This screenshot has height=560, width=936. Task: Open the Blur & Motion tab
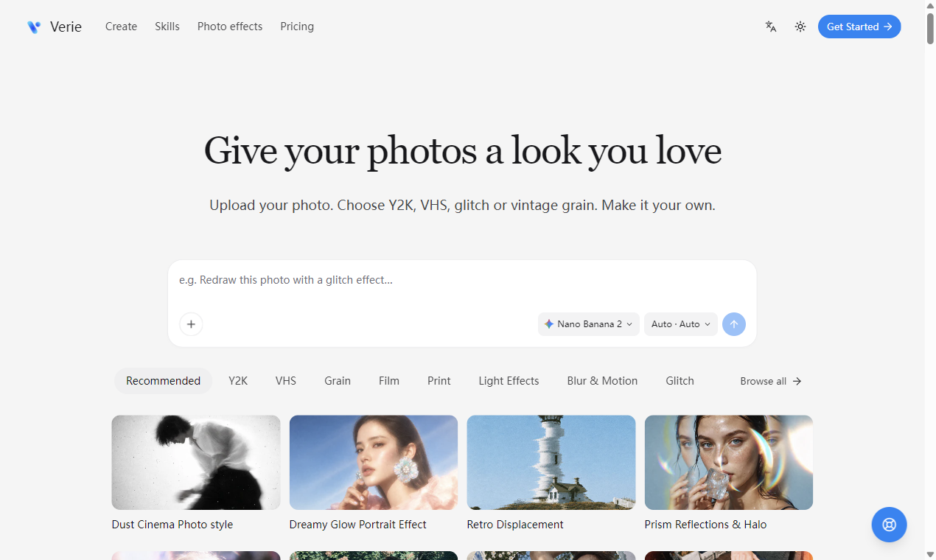point(602,381)
